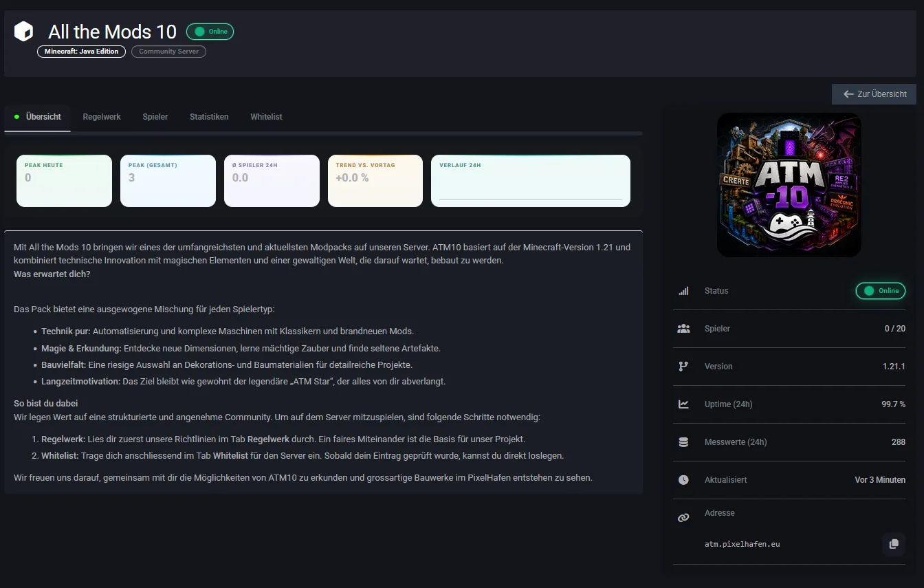Click the Messwerte (24h) label
This screenshot has width=924, height=588.
pos(736,442)
